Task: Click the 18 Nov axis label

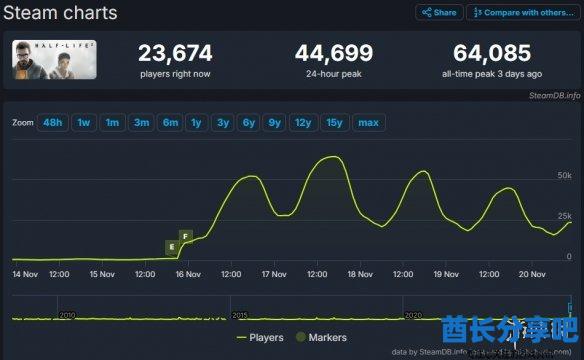Action: 360,274
